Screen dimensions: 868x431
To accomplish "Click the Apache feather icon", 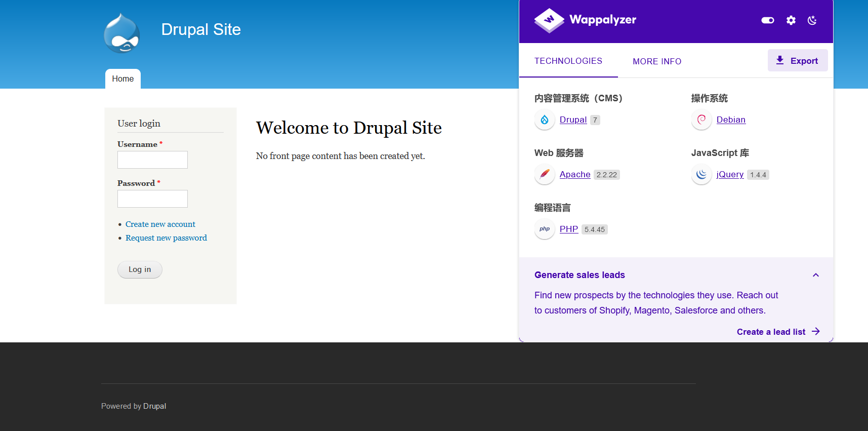I will [x=545, y=175].
